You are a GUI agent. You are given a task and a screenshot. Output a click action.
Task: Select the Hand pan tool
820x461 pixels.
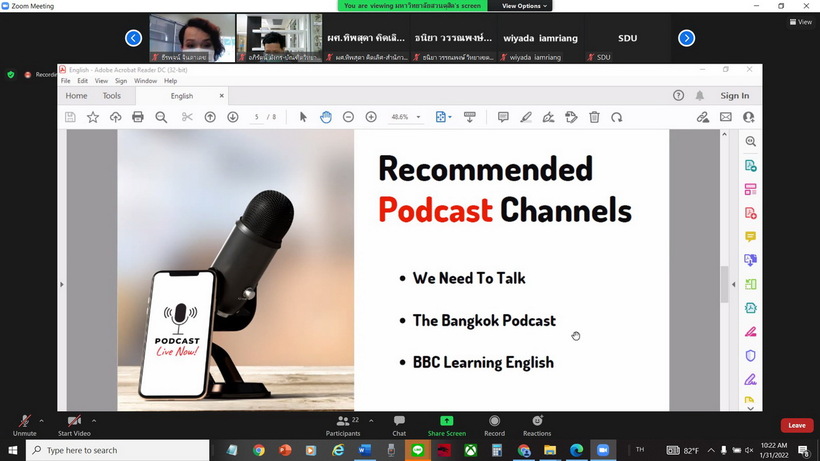tap(325, 117)
